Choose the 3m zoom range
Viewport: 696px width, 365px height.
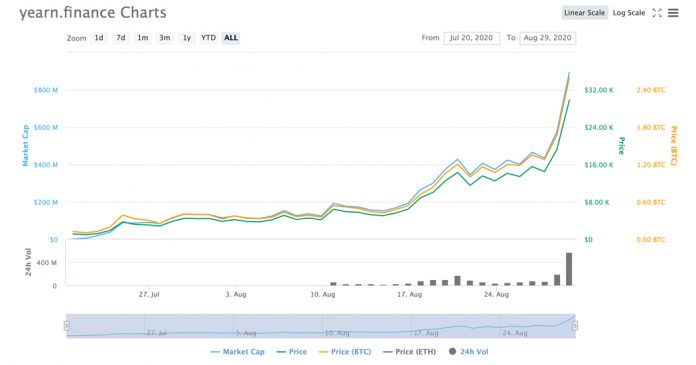click(165, 38)
